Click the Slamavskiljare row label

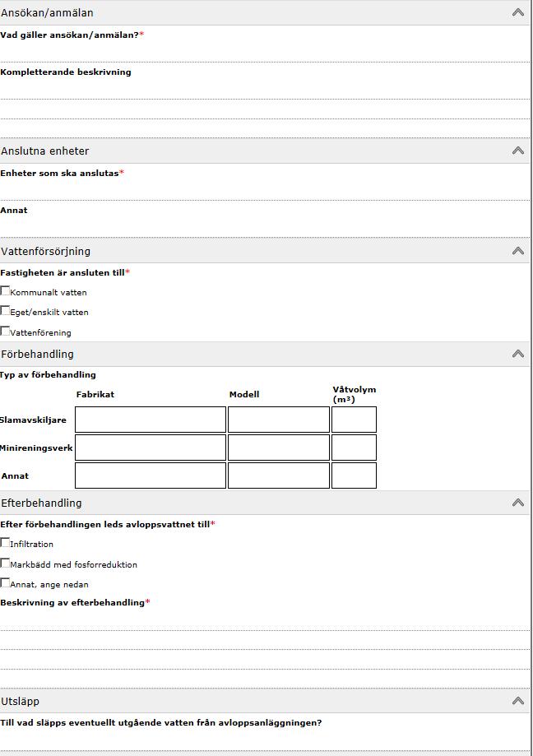[x=33, y=420]
